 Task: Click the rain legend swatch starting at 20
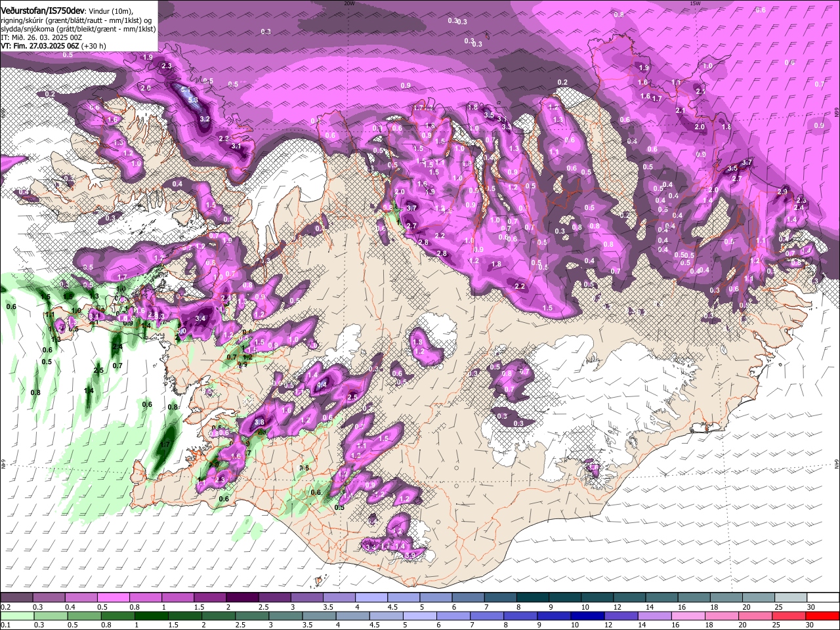(755, 616)
